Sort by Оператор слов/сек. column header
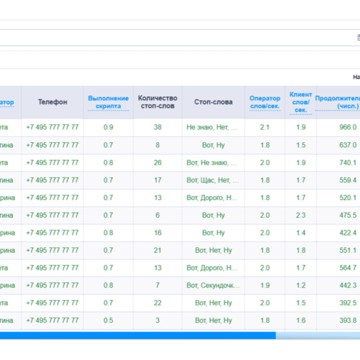The image size is (360, 360). (265, 102)
